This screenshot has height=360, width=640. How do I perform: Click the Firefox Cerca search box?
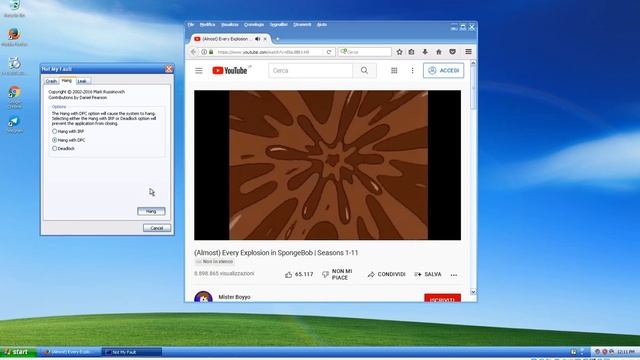pyautogui.click(x=364, y=52)
